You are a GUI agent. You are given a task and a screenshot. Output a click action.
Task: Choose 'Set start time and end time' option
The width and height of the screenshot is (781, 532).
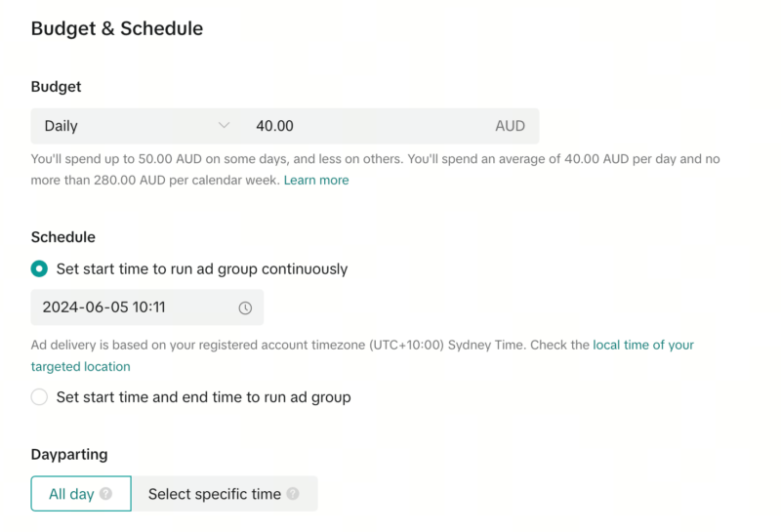39,397
